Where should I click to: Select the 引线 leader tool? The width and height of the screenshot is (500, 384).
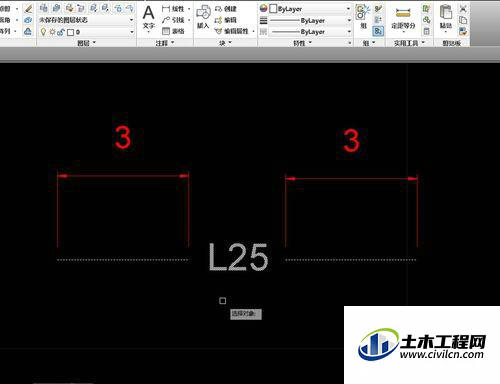[x=173, y=20]
